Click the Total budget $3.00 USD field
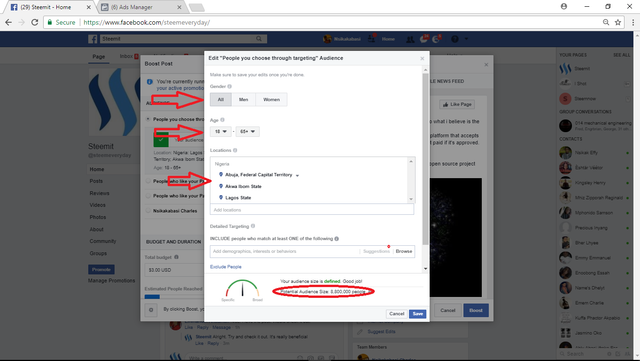The image size is (640, 361). pos(175,270)
